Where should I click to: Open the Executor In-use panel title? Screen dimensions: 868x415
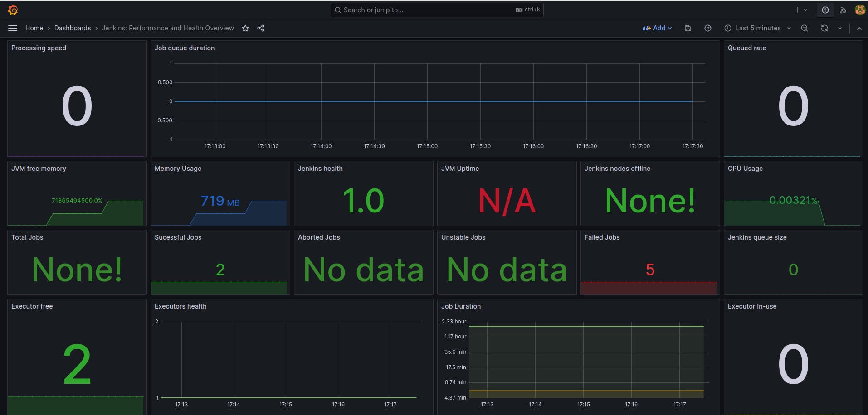[x=752, y=306]
